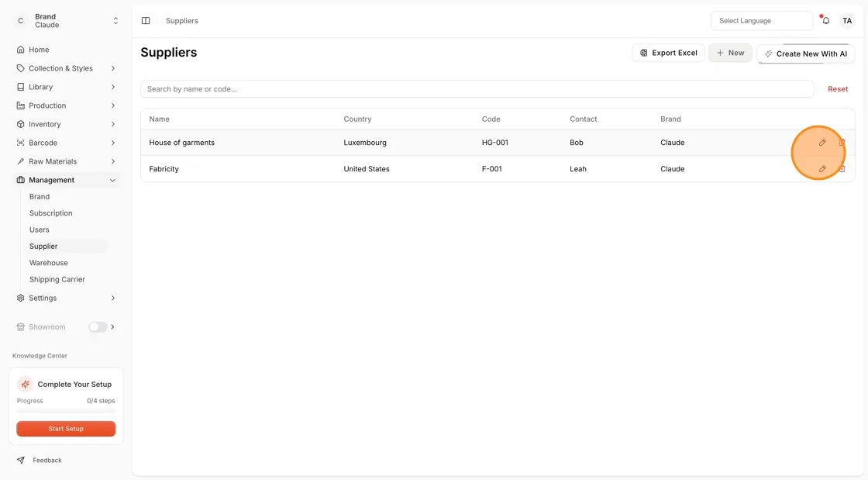Click the setup progress bar

click(x=66, y=411)
